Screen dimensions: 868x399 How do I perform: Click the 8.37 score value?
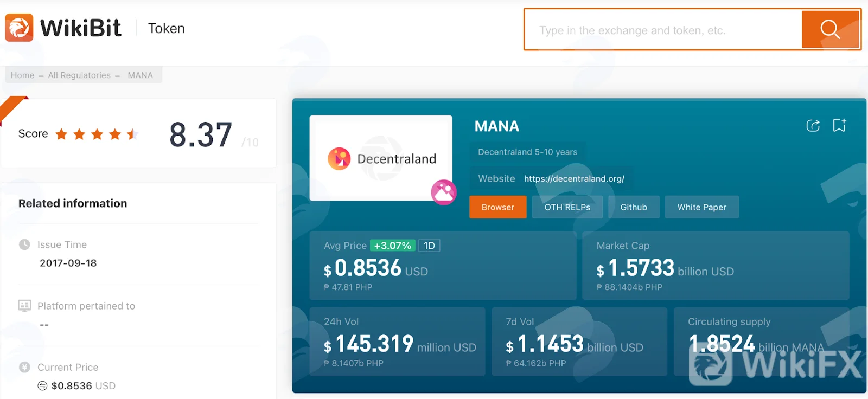201,134
